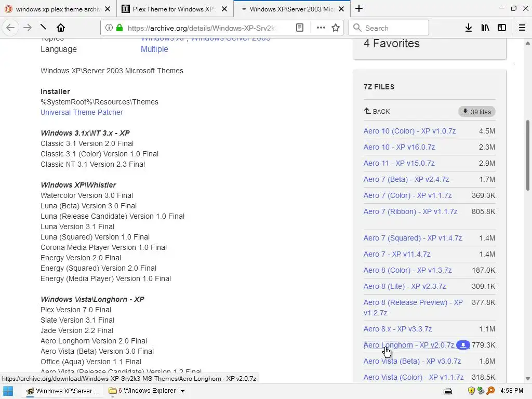Toggle reader view icon in address bar
Screen dimensions: 532x399
[300, 28]
